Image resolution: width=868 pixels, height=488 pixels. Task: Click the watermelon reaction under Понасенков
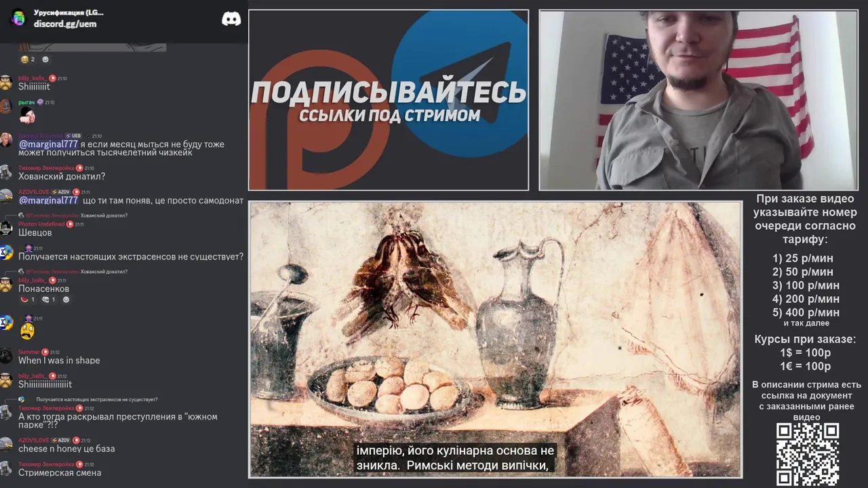(x=28, y=300)
